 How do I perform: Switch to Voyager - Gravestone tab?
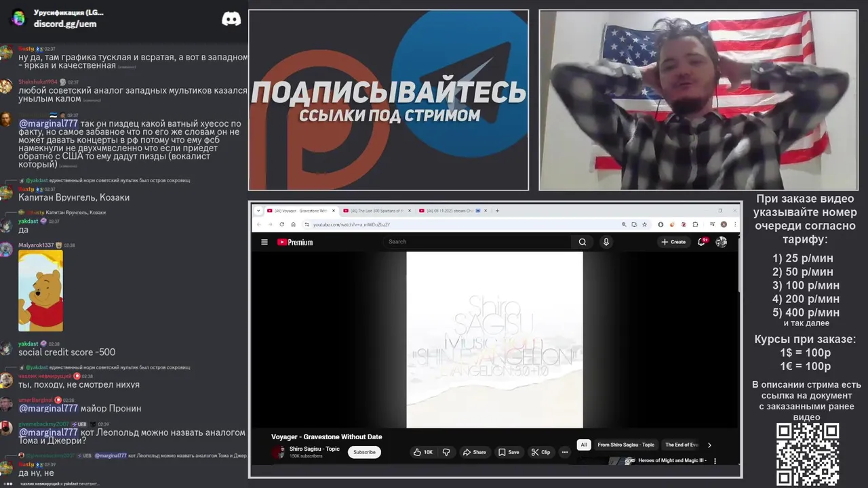point(300,211)
